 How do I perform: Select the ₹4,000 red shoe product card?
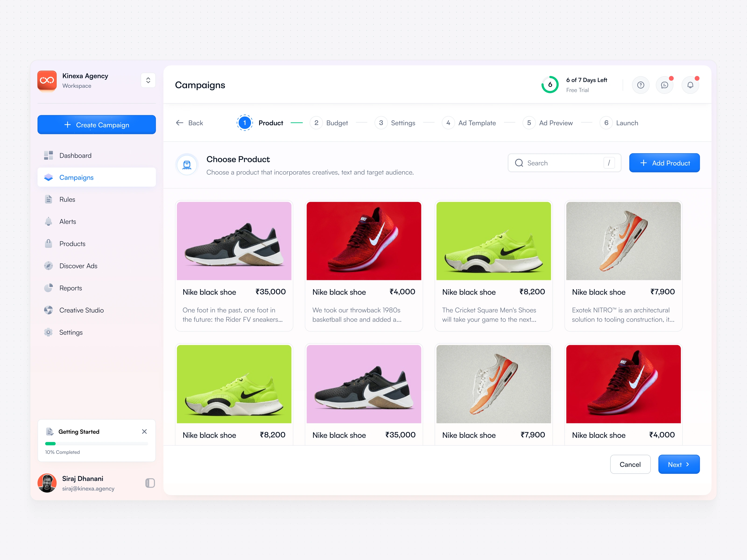point(363,266)
